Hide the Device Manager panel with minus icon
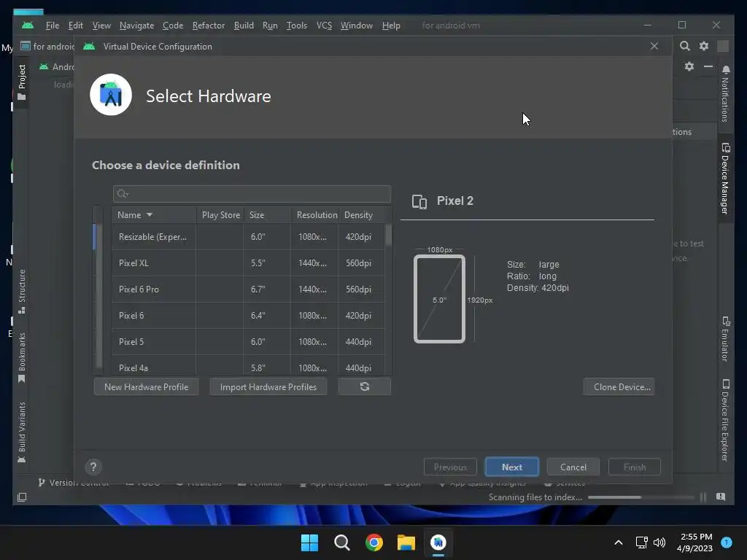 coord(708,66)
